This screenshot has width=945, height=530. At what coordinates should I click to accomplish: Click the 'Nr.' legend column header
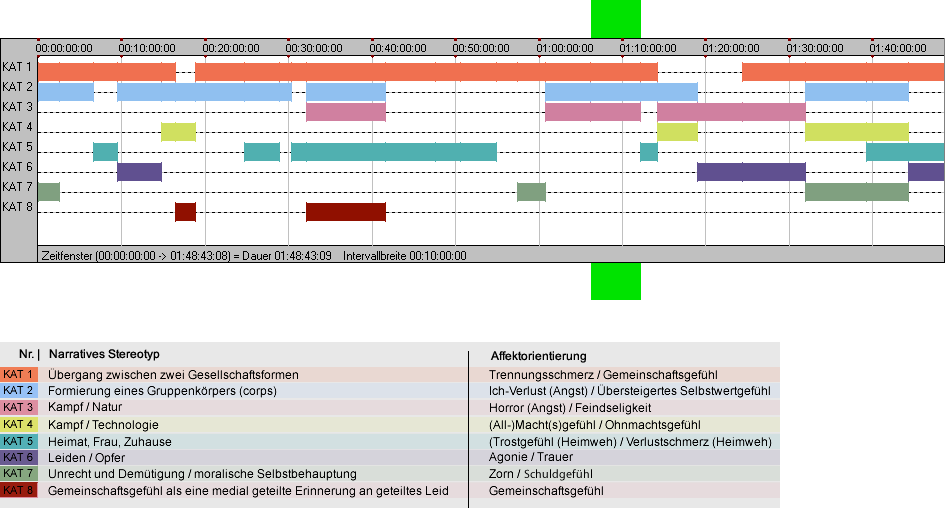click(26, 354)
